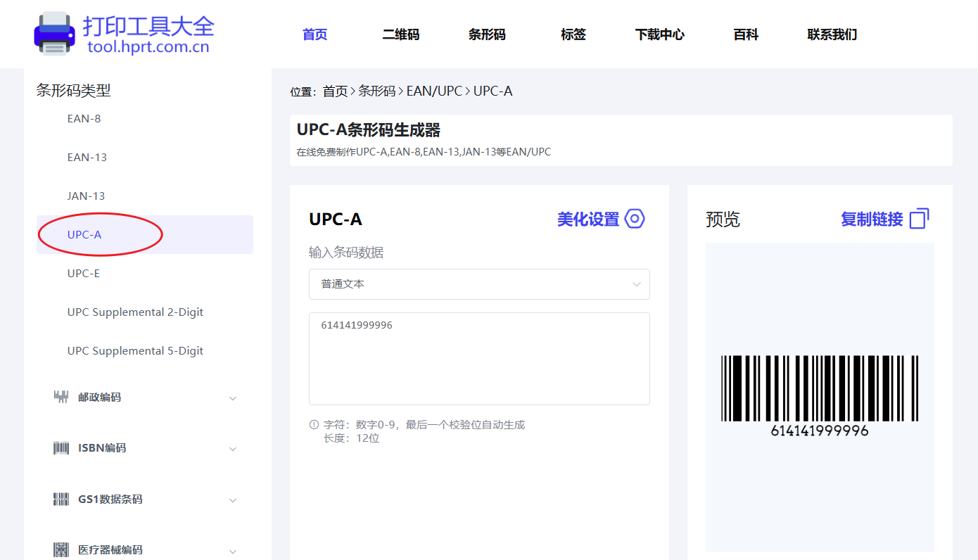The height and width of the screenshot is (560, 978).
Task: Select EAN-13 in barcode type list
Action: [x=87, y=157]
